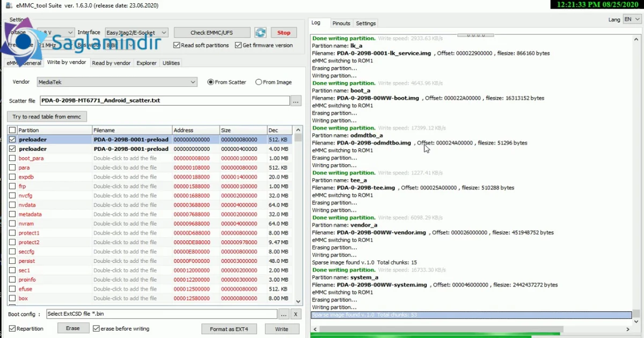This screenshot has height=338, width=644.
Task: Toggle erase before writing checkbox
Action: (x=96, y=328)
